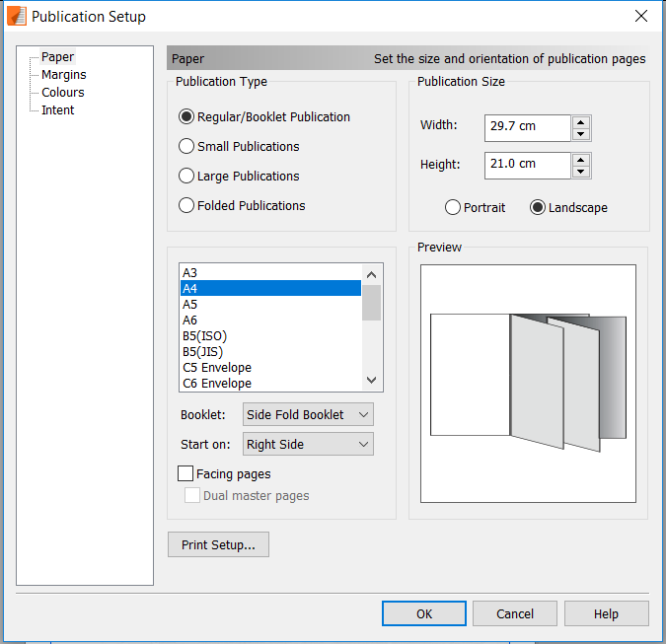Open the Booklet dropdown
Screen dimensions: 666x644
click(x=308, y=414)
